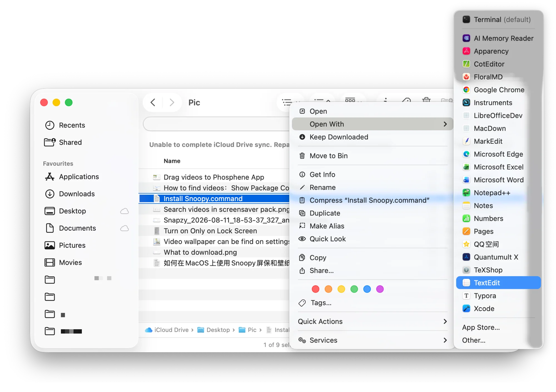Viewport: 556px width, 392px height.
Task: Compress "Install Snoopy.command"
Action: click(373, 200)
